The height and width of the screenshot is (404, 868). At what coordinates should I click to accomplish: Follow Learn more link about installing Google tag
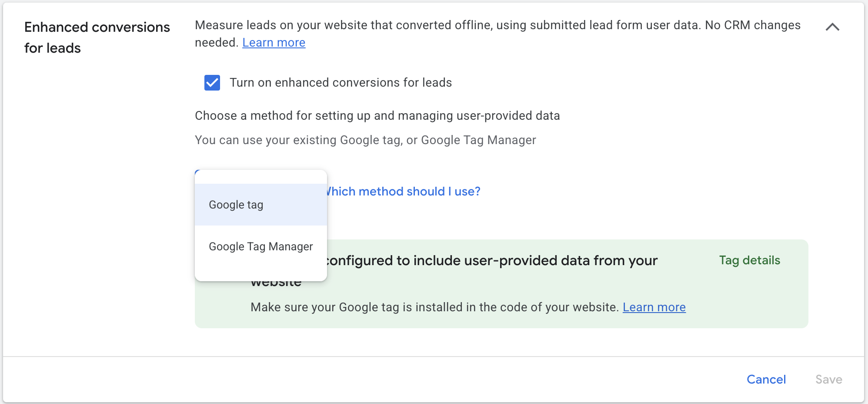coord(654,307)
